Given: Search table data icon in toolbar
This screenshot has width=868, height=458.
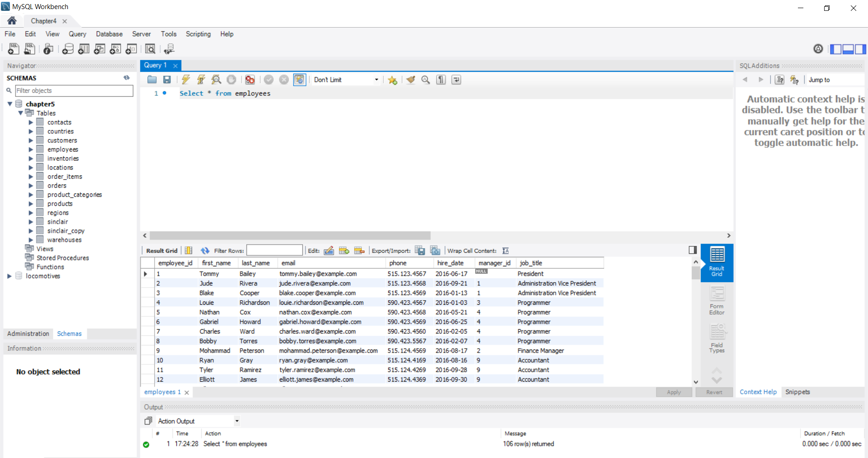Looking at the screenshot, I should click(151, 49).
